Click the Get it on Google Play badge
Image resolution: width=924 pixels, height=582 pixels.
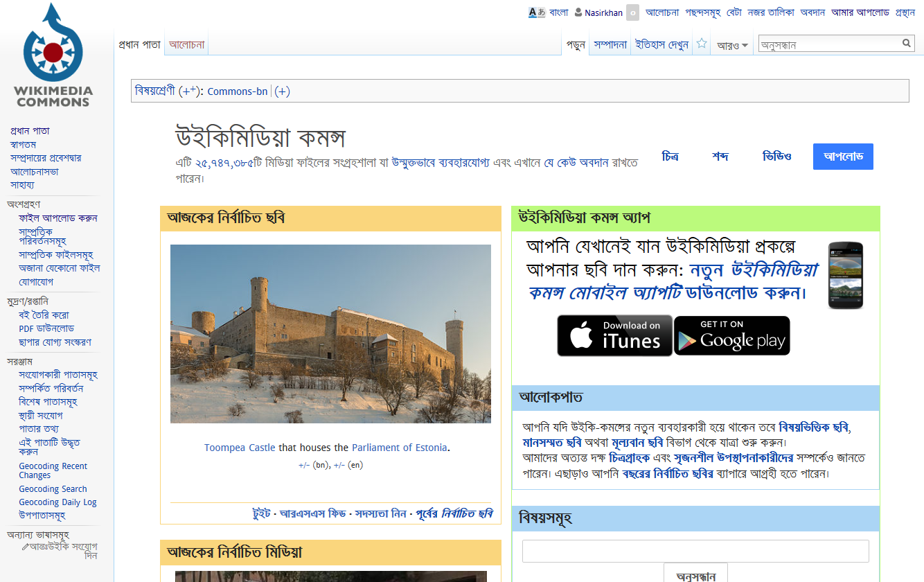(x=731, y=335)
